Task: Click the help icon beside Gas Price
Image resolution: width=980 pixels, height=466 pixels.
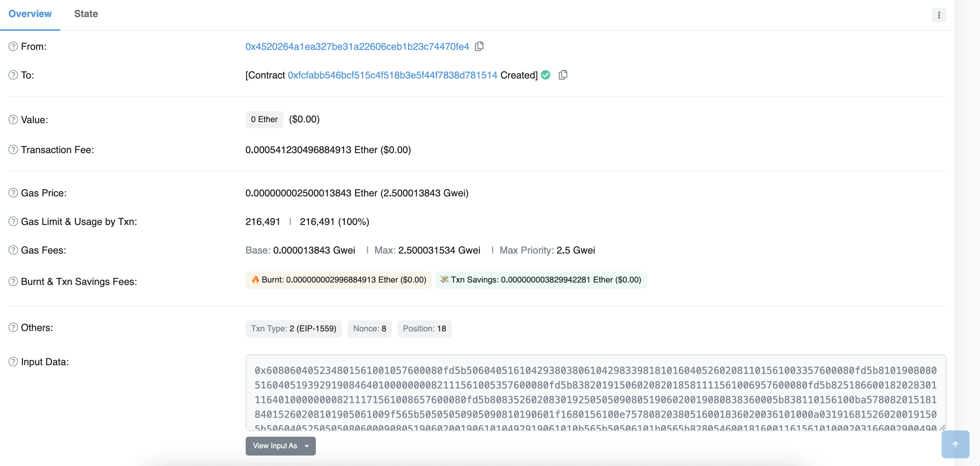Action: [13, 193]
